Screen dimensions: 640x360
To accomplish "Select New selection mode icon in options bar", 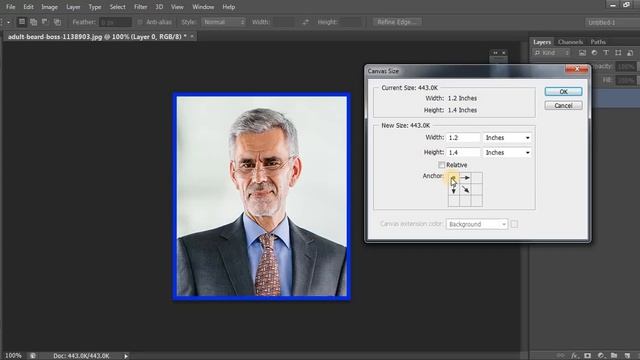I will 22,22.
